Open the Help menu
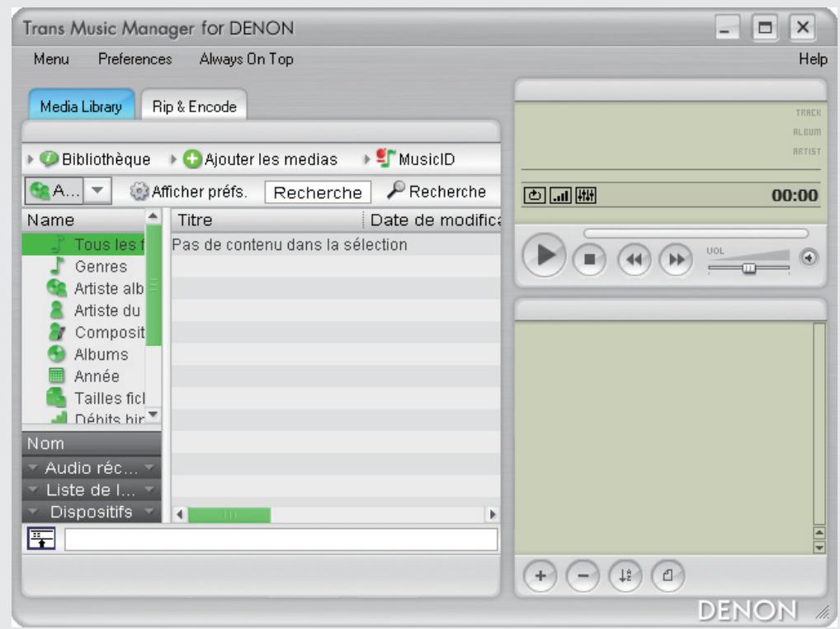The width and height of the screenshot is (840, 629). [x=813, y=59]
